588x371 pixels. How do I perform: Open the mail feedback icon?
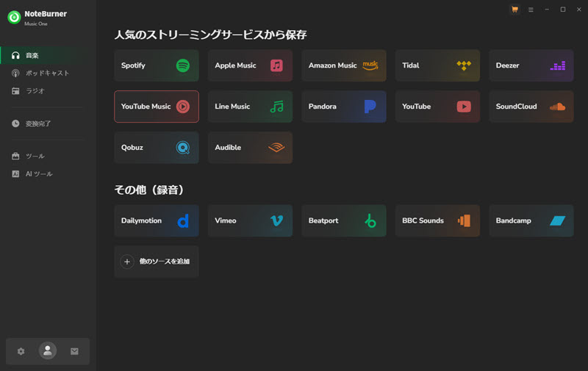coord(75,351)
